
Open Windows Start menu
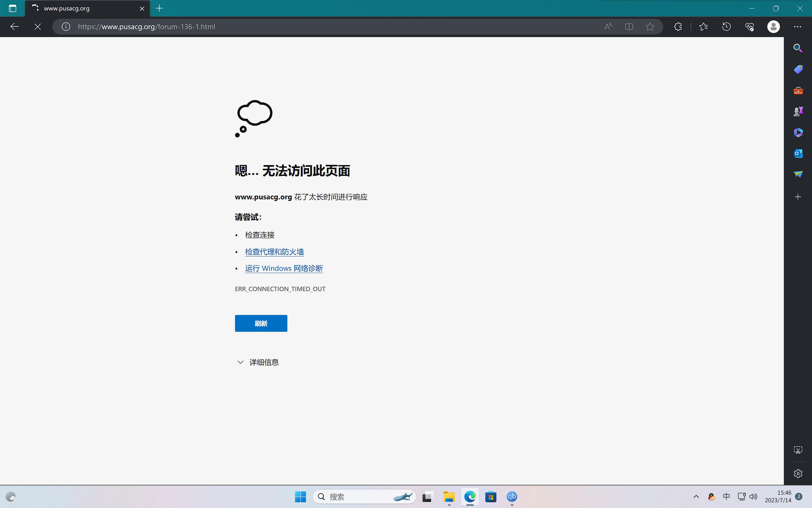[300, 497]
